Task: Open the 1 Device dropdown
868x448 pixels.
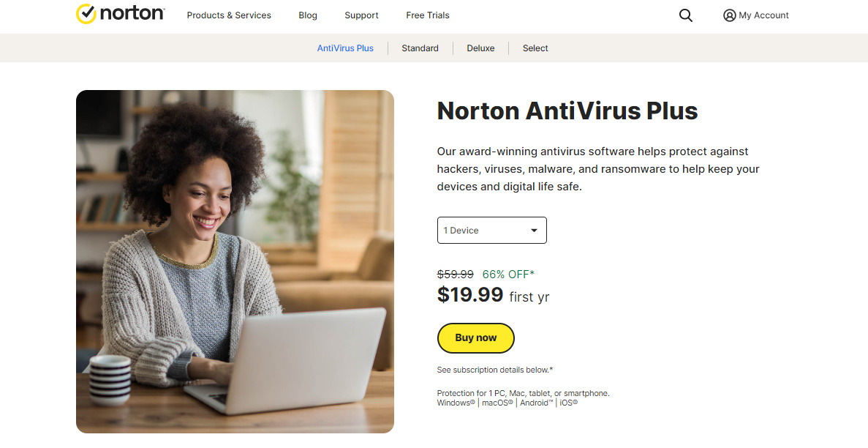Action: [491, 230]
